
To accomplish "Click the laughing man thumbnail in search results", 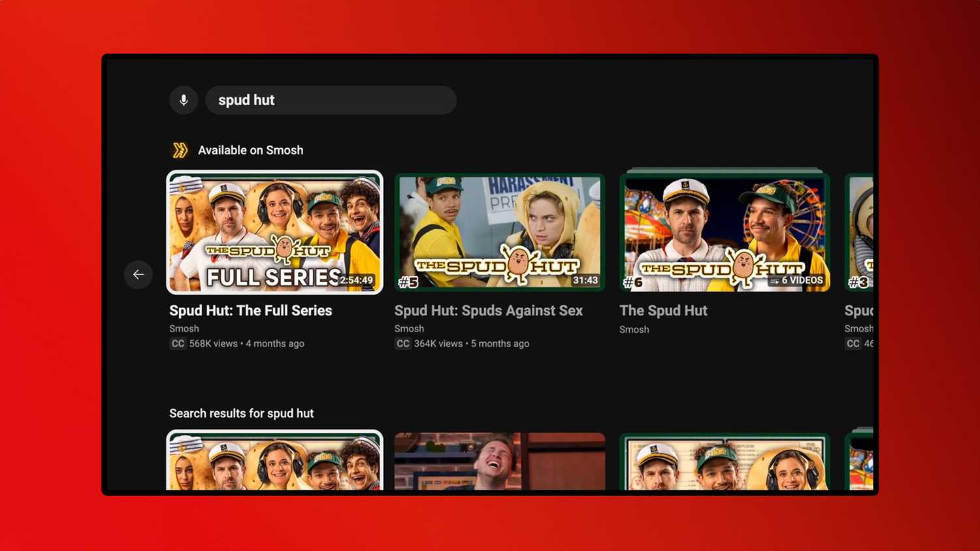I will [499, 464].
